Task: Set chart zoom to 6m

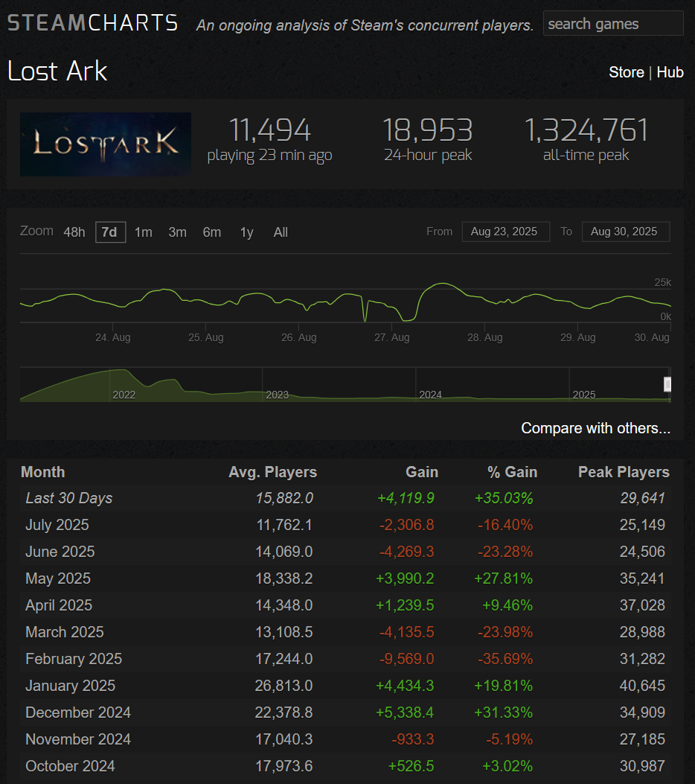Action: coord(212,232)
